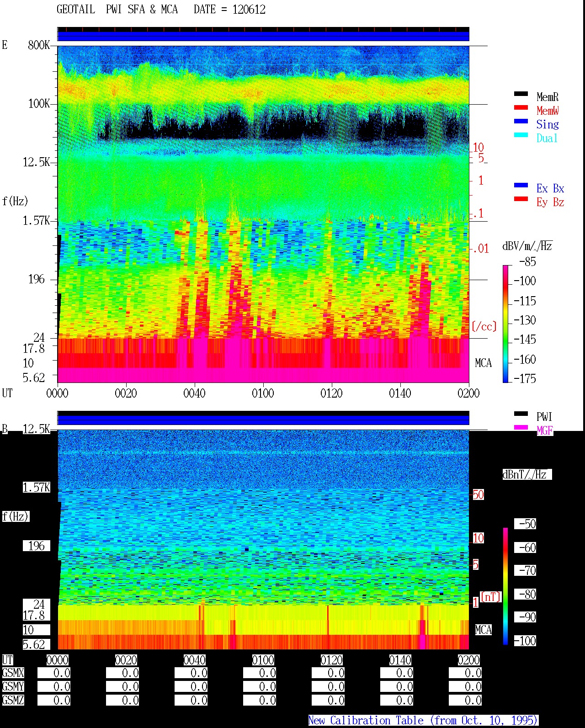Click the 196 label on the B panel
Viewport: 585px width, 728px height.
(x=37, y=546)
